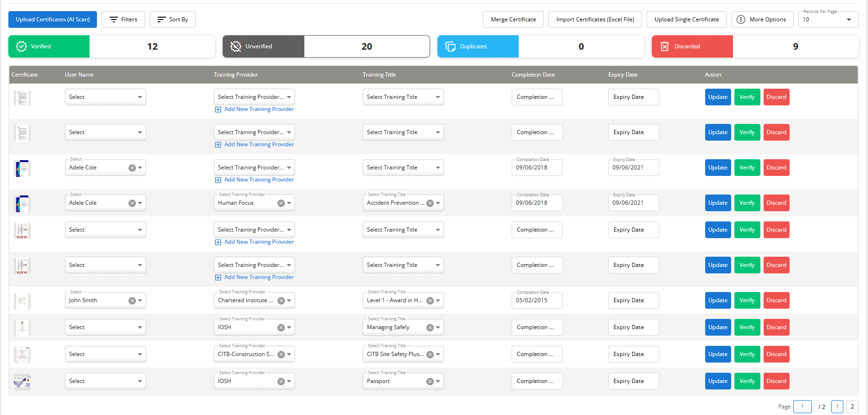The width and height of the screenshot is (868, 415).
Task: Click the Discarded status icon
Action: pyautogui.click(x=664, y=46)
